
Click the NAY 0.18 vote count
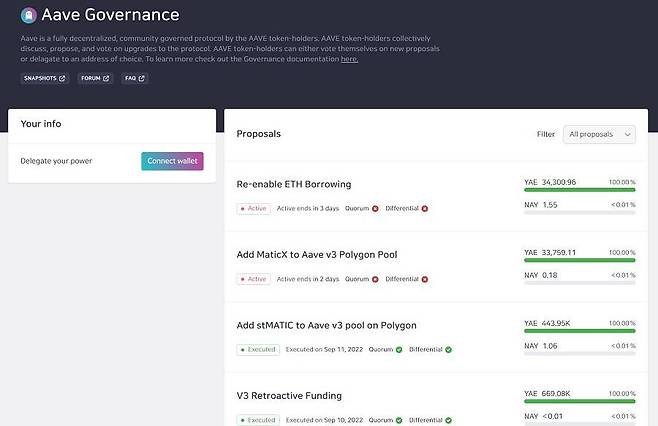point(541,275)
